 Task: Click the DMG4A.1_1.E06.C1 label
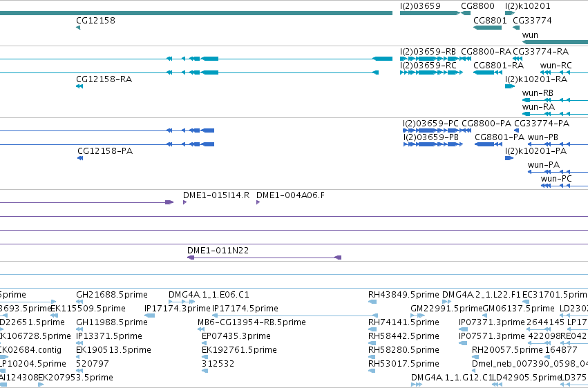209,295
